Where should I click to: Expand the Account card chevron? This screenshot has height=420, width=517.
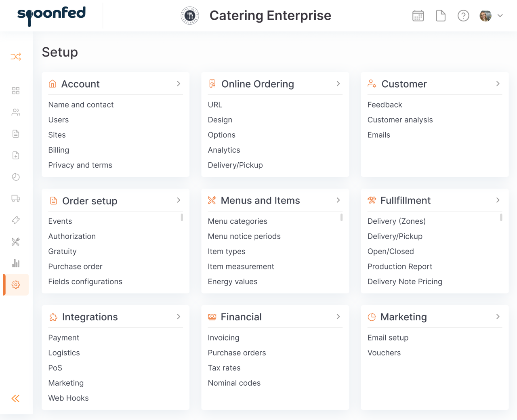(x=179, y=84)
